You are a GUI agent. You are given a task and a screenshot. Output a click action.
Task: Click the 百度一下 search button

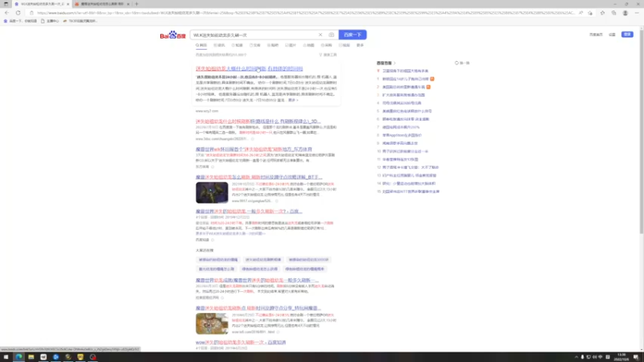353,35
